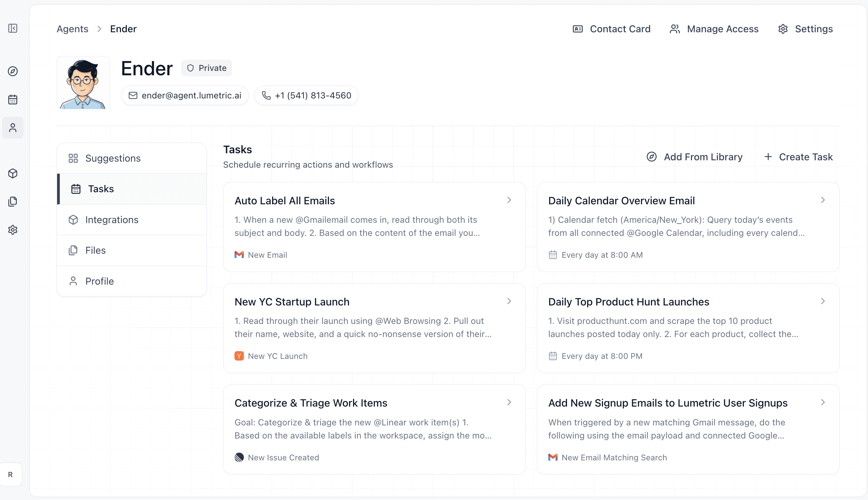Screen dimensions: 868x500
Task: Open Add From Library
Action: tap(694, 157)
